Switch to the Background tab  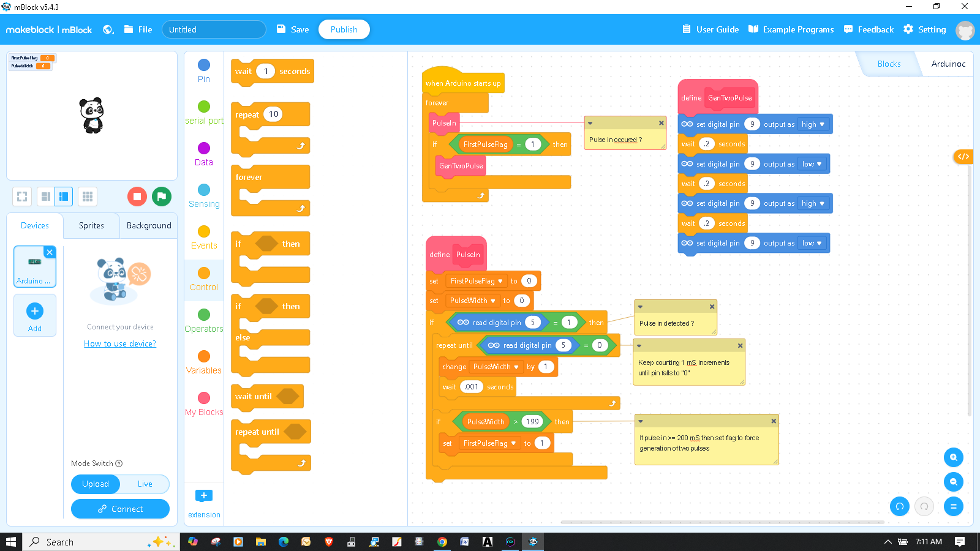[x=149, y=225]
